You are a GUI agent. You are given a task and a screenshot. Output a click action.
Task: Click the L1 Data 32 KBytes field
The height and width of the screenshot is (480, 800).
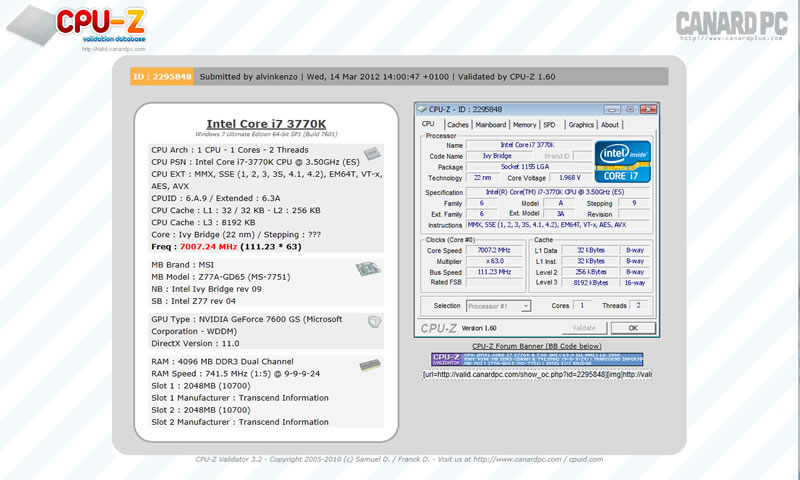coord(590,250)
